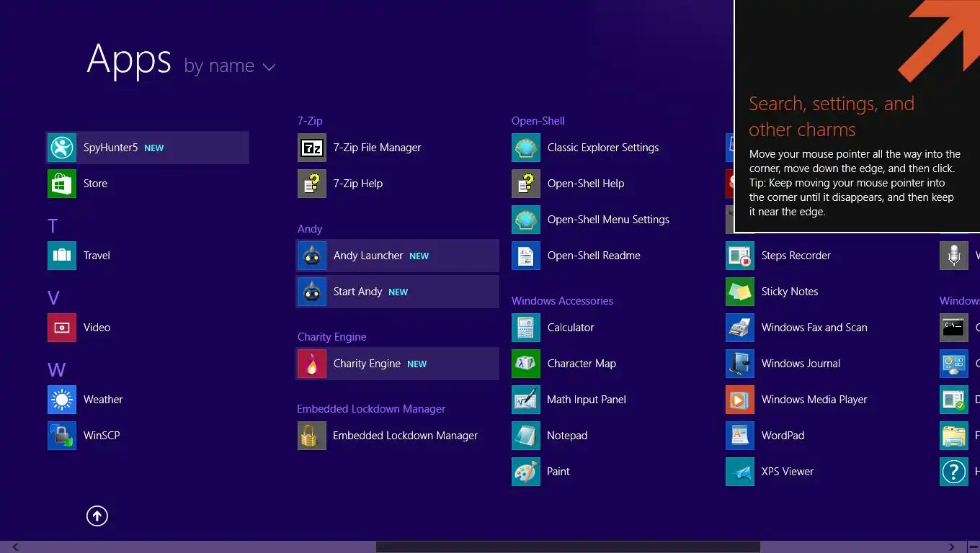Click the 'Search, settings, and other charms' tip heading
The width and height of the screenshot is (980, 553).
point(832,117)
